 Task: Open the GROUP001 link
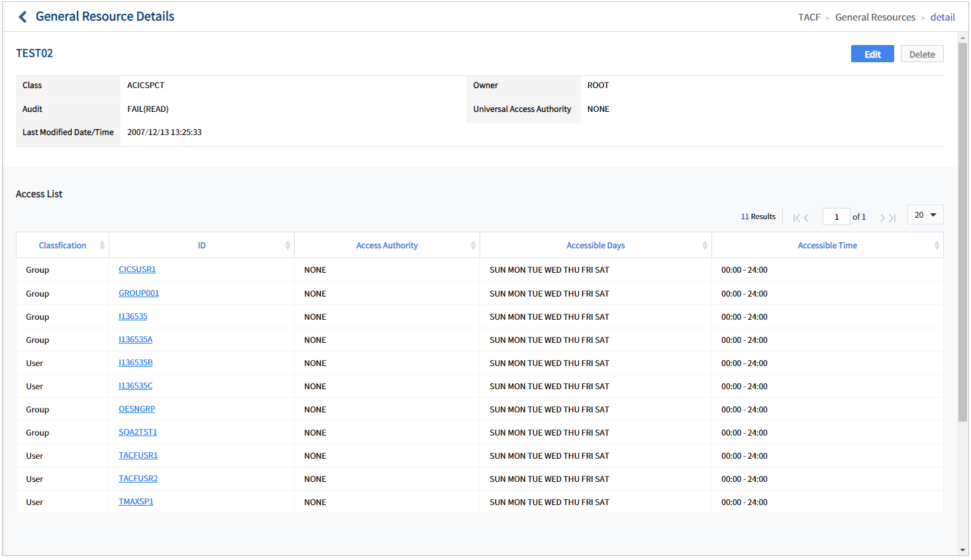coord(138,293)
